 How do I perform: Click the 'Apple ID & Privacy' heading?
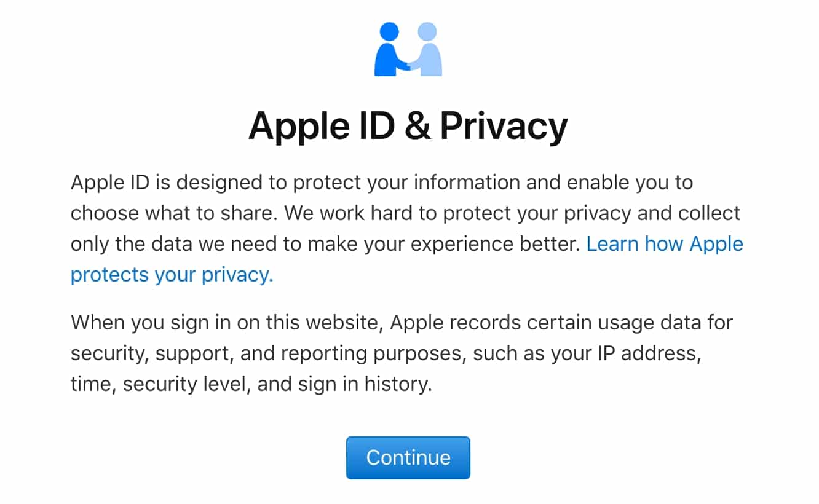pos(408,126)
